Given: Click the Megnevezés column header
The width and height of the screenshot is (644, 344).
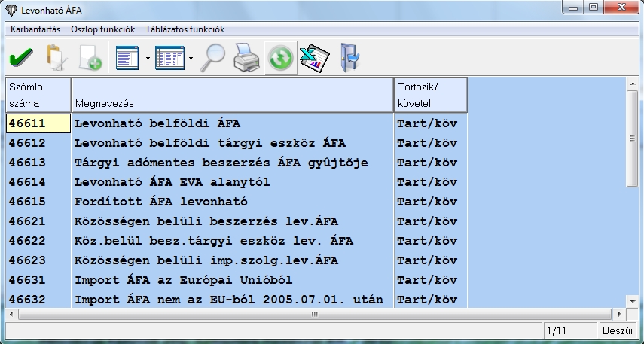Looking at the screenshot, I should point(232,95).
